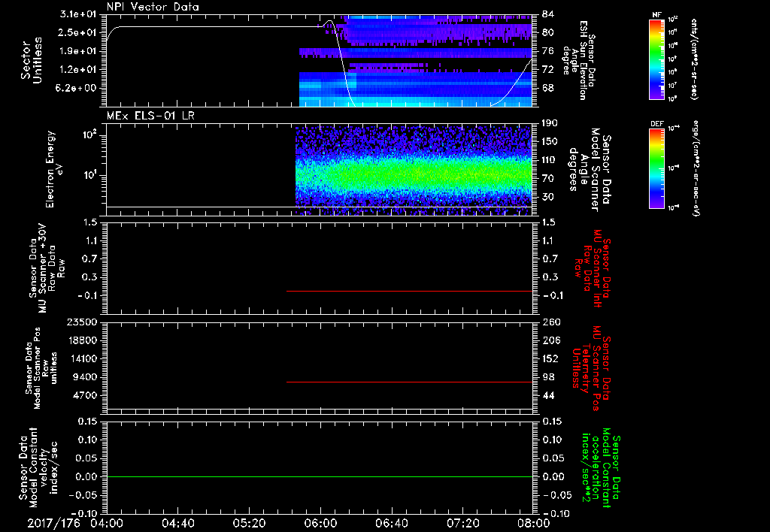Click the '05:20' time tick label

249,523
